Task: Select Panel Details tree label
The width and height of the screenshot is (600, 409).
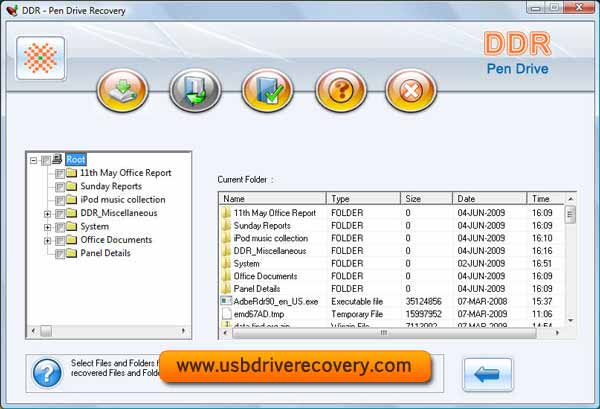Action: pos(105,253)
